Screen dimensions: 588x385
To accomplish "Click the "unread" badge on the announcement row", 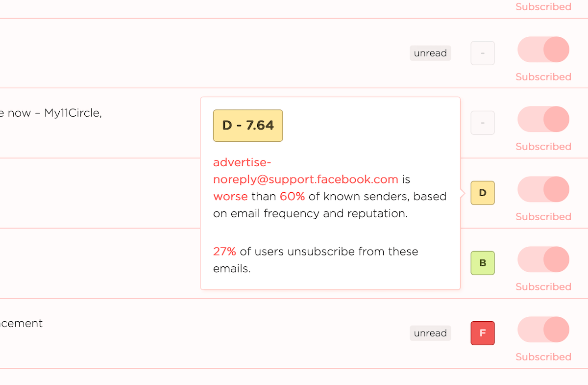I will [430, 333].
